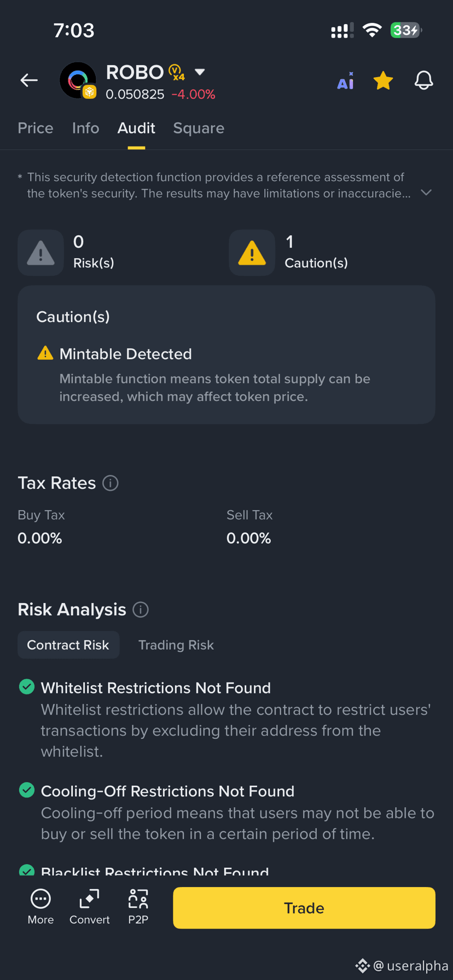Open price alert bell icon
This screenshot has height=980, width=453.
click(x=423, y=80)
